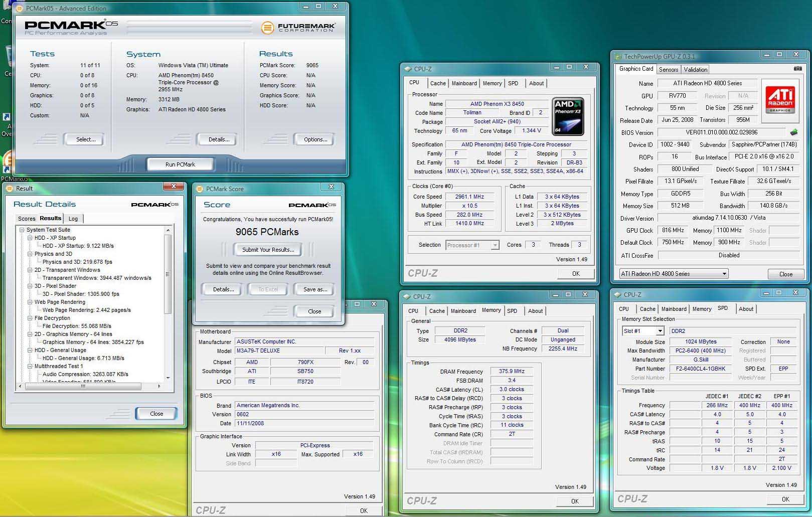Click Details... in PCMark Score window
This screenshot has height=517, width=812.
pyautogui.click(x=223, y=289)
